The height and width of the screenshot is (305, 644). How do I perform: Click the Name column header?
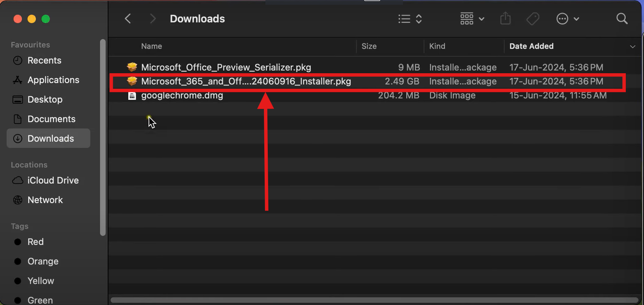pos(151,46)
